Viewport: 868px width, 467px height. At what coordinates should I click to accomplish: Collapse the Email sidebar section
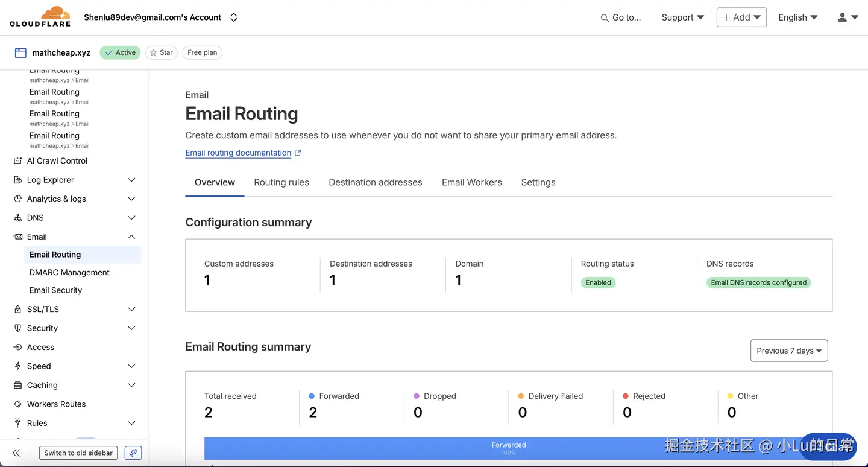[131, 237]
